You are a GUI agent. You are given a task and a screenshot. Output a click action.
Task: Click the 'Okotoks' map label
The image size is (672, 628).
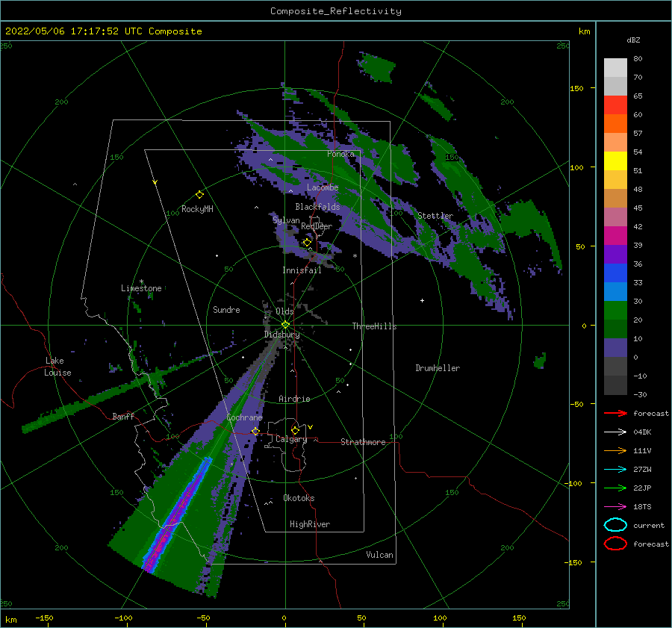(299, 498)
